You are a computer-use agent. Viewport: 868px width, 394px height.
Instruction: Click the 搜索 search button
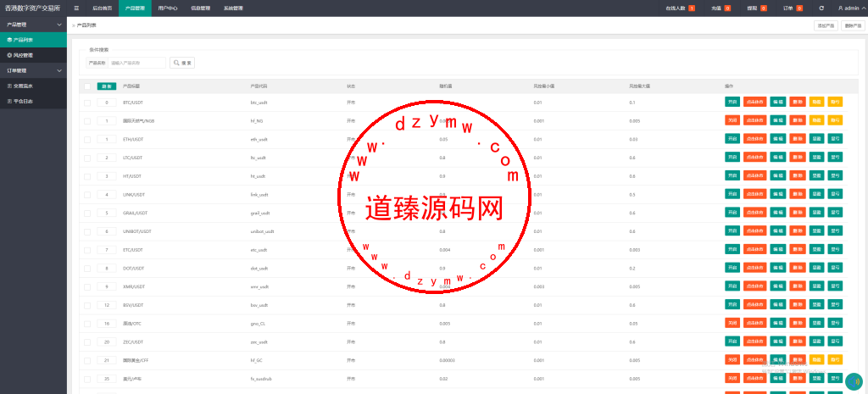(182, 63)
